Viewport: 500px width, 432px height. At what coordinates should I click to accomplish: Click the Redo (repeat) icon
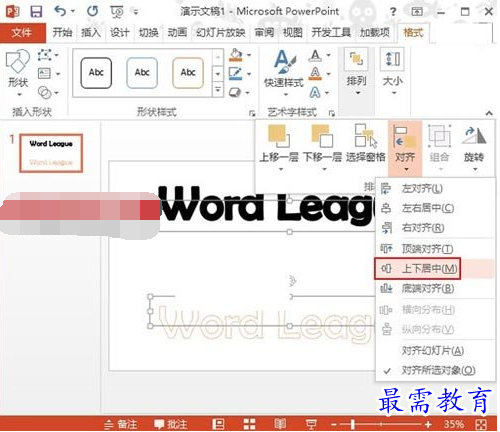tap(92, 11)
